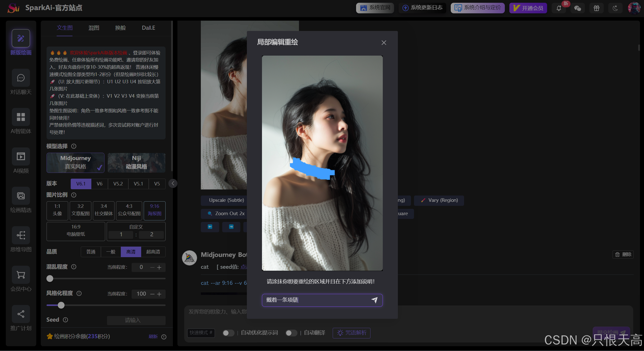Increase 混乱程度 with plus

click(x=159, y=267)
